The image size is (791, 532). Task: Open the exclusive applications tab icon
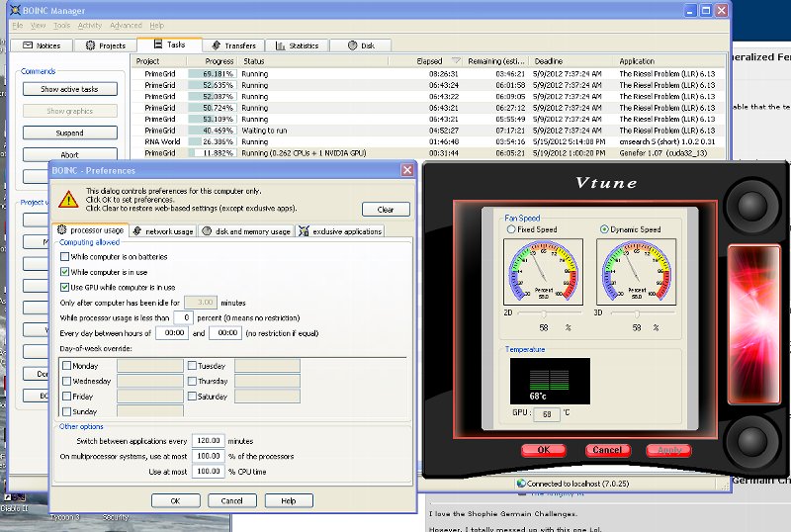click(x=304, y=231)
